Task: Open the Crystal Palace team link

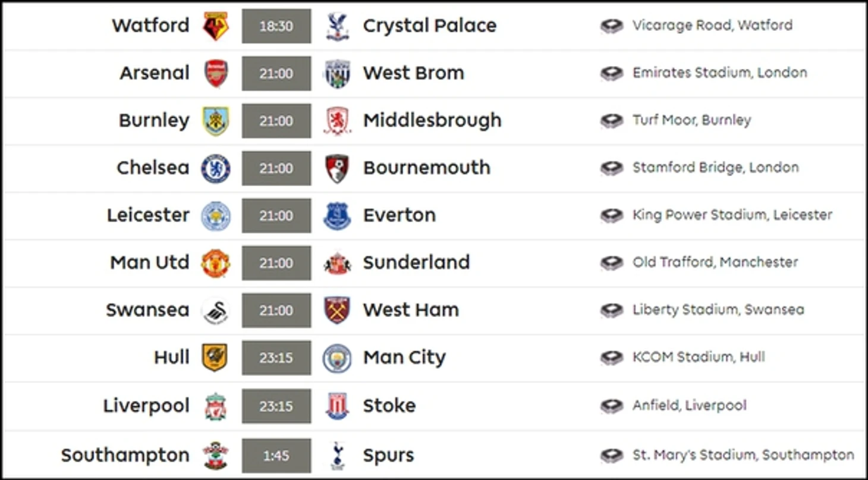Action: pos(429,26)
